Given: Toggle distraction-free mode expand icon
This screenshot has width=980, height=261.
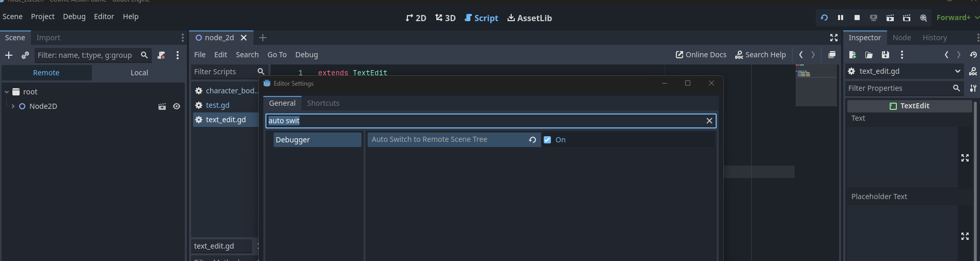Looking at the screenshot, I should pyautogui.click(x=833, y=38).
